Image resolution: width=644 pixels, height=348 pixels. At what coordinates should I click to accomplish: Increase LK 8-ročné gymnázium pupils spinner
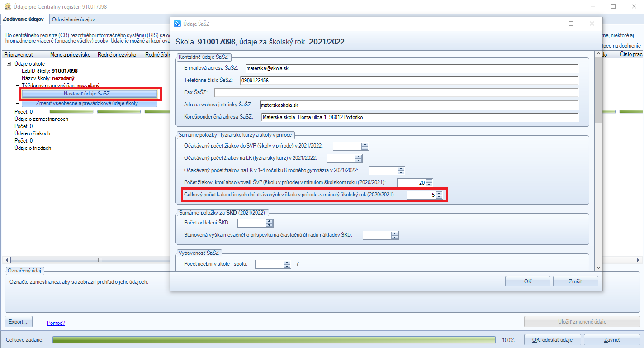(401, 169)
